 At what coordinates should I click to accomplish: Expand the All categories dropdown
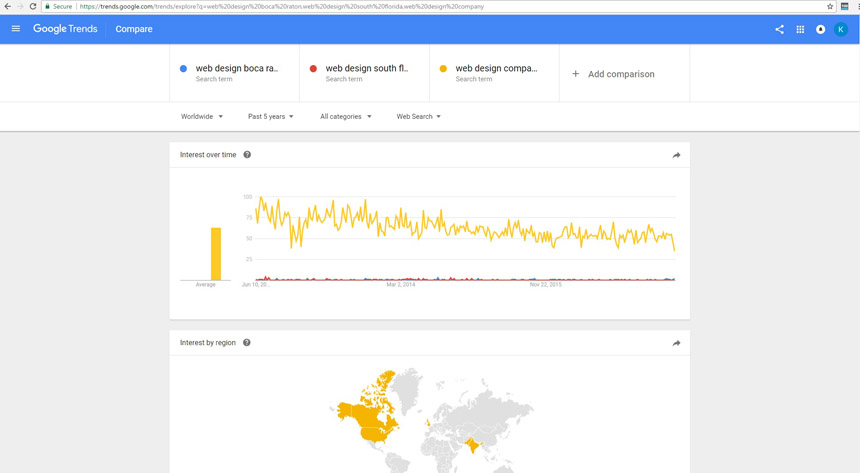coord(346,116)
